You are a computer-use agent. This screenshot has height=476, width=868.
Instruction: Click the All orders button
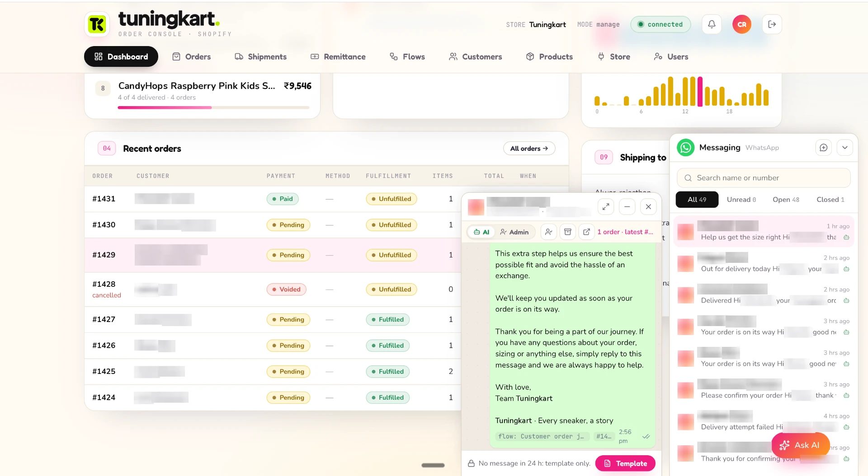529,149
